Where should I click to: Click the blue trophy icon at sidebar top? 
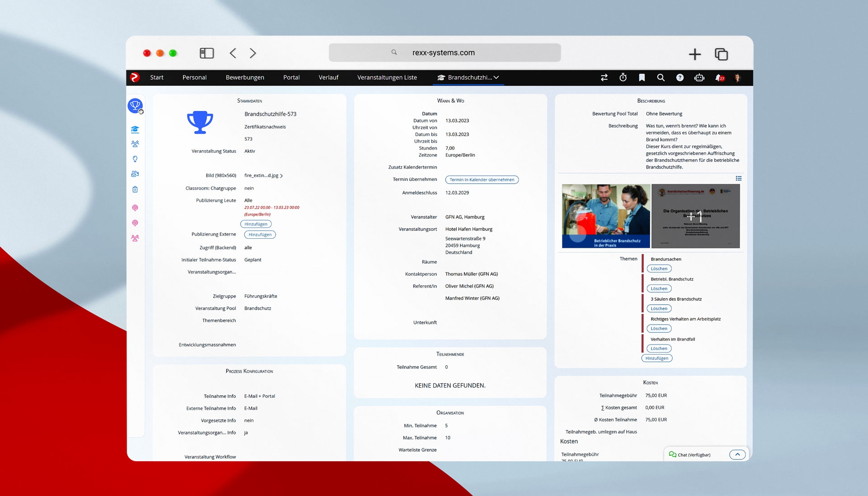tap(135, 106)
